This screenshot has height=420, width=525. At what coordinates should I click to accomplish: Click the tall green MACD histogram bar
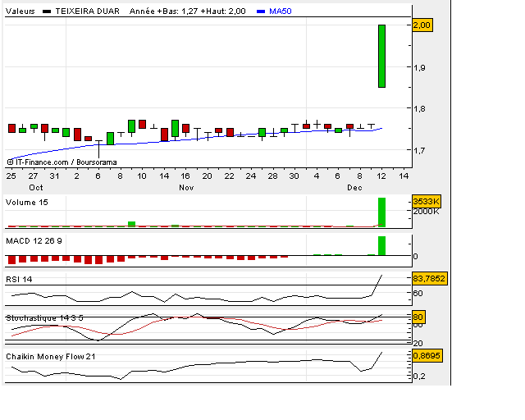coord(381,246)
